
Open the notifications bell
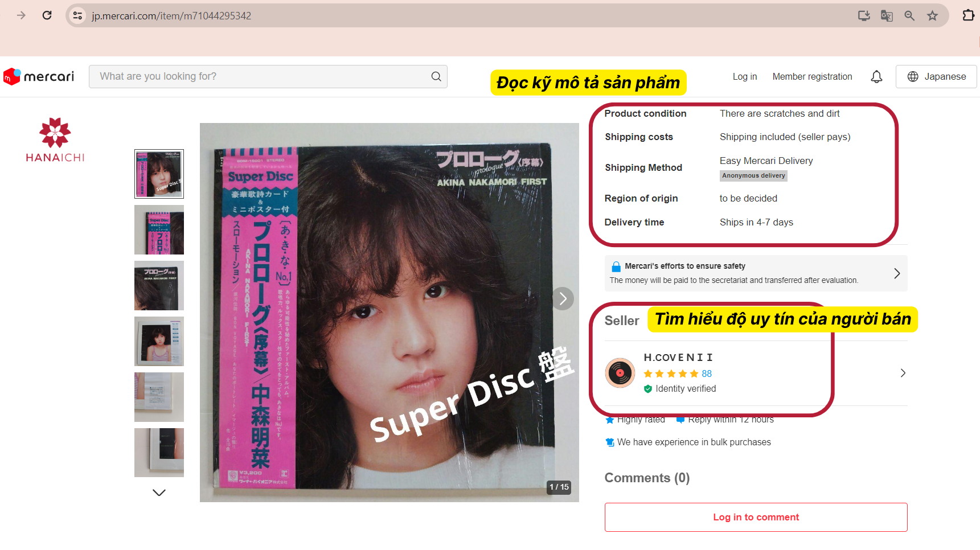pos(876,76)
